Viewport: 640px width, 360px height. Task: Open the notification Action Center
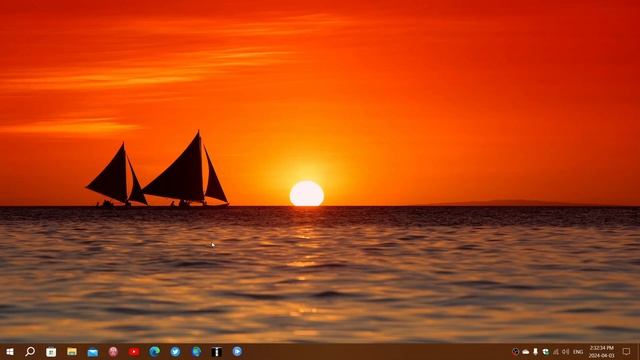(627, 351)
